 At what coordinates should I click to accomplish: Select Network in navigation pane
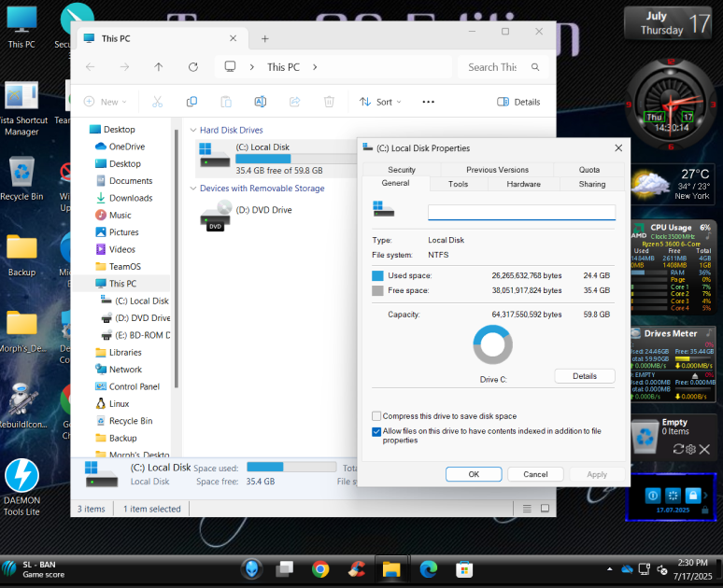click(119, 370)
